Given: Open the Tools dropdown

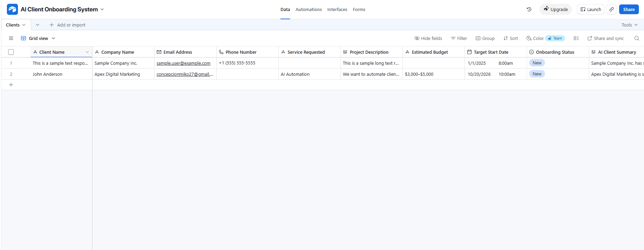Looking at the screenshot, I should tap(630, 25).
